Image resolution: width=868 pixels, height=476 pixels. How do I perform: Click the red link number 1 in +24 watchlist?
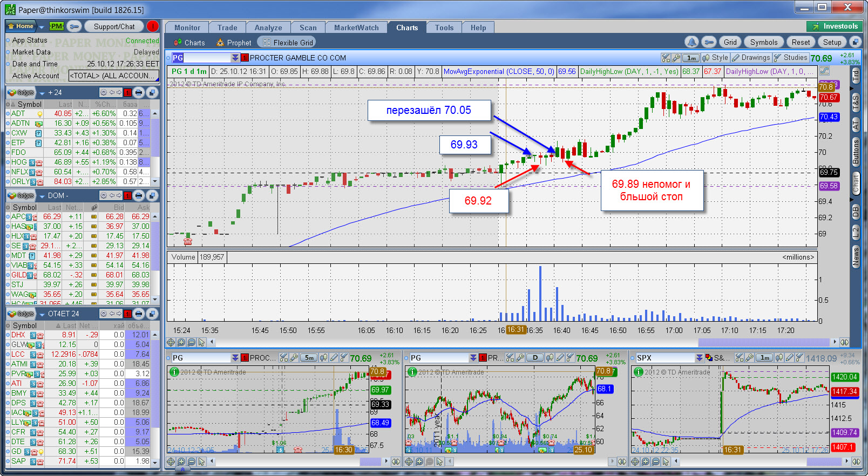click(127, 92)
